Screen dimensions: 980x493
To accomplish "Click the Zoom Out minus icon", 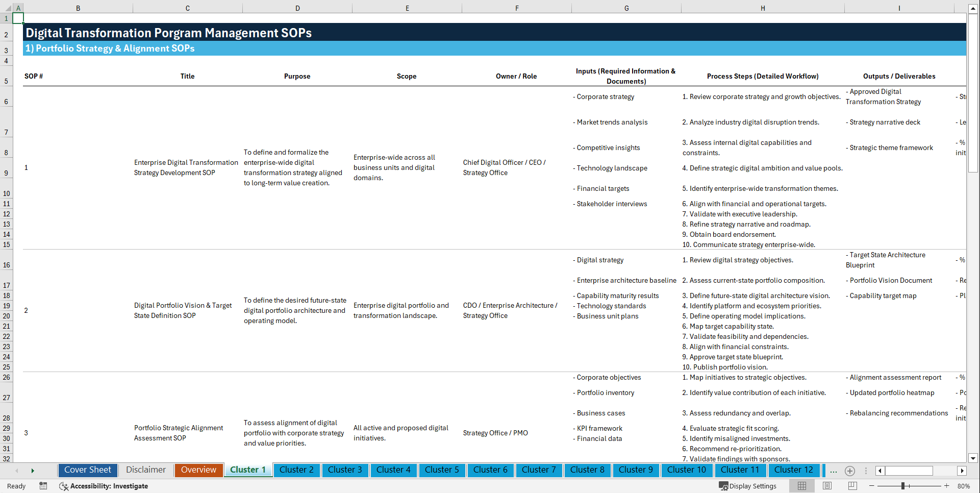I will pos(872,486).
